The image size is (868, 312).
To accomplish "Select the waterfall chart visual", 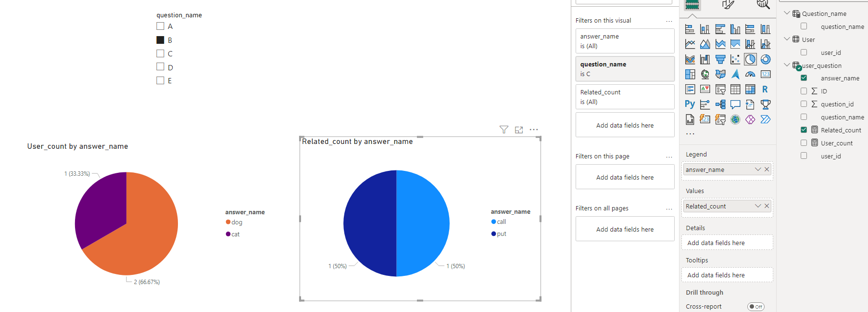I will (705, 59).
